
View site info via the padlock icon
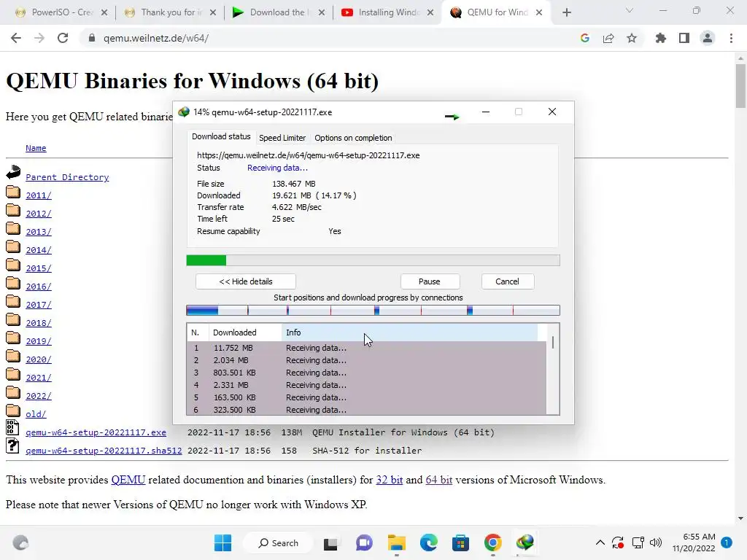92,38
